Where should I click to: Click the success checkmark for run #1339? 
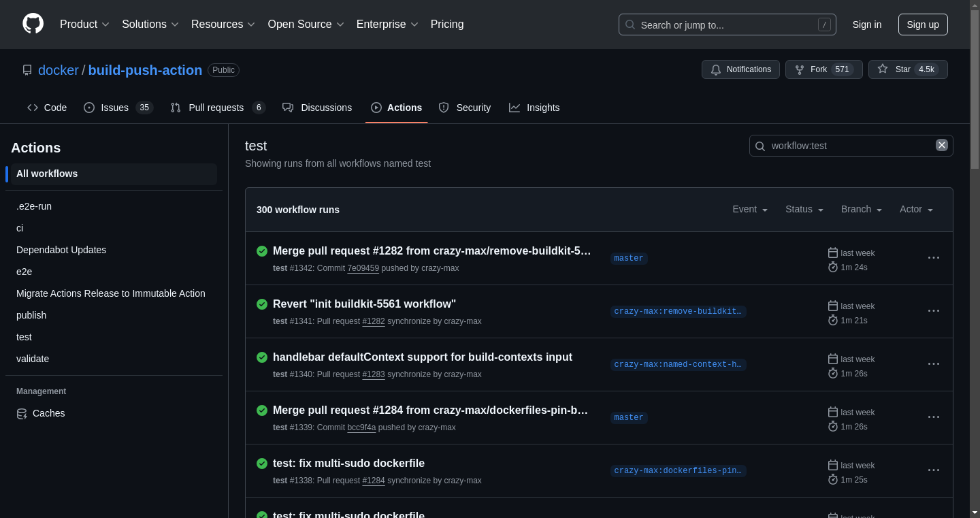(x=262, y=410)
